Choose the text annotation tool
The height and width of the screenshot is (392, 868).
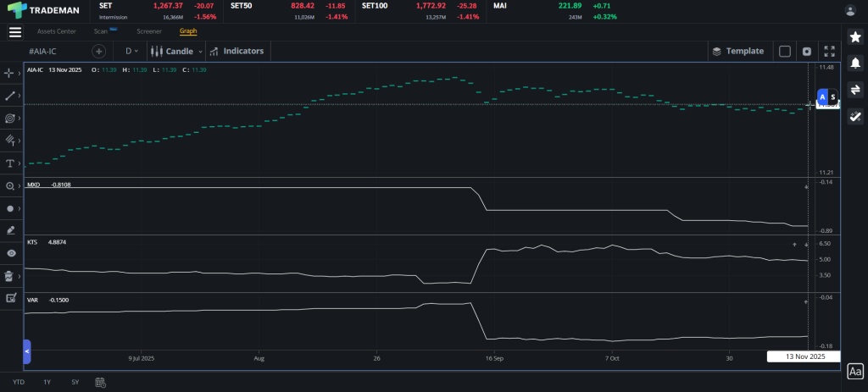(x=10, y=163)
